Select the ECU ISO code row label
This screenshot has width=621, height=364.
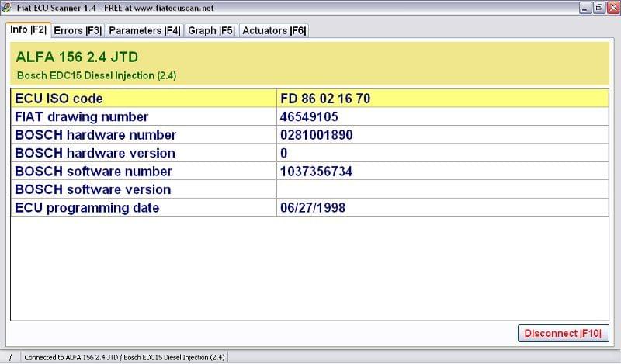tap(59, 99)
